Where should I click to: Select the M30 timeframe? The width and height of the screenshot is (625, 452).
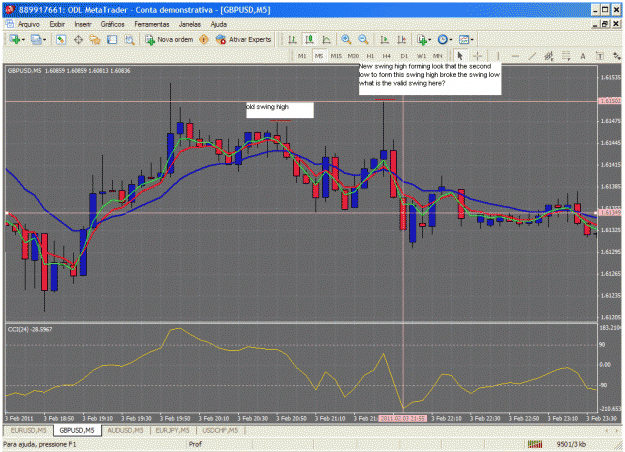tap(353, 56)
